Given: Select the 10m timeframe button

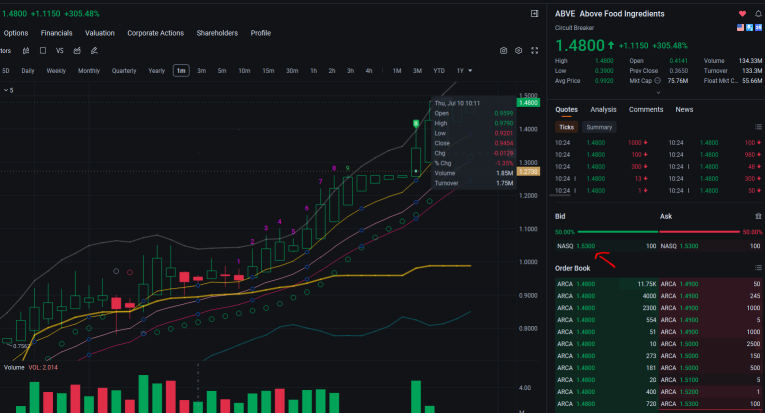Looking at the screenshot, I should coord(244,71).
